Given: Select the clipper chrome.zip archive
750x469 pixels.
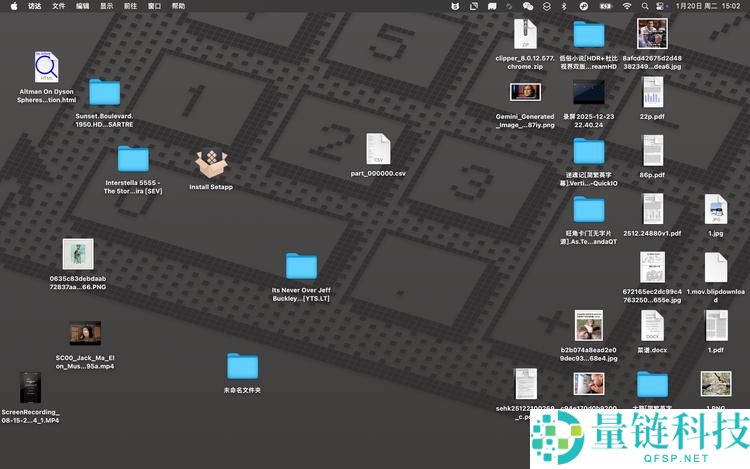Looking at the screenshot, I should [525, 35].
